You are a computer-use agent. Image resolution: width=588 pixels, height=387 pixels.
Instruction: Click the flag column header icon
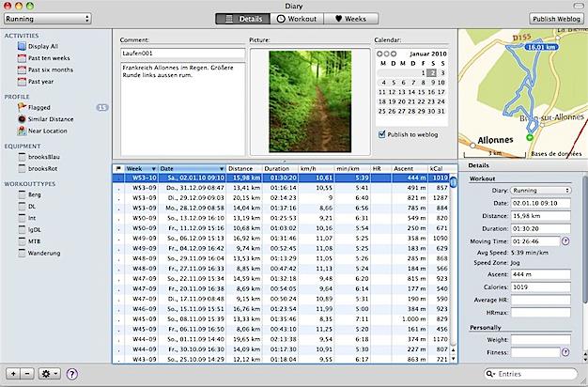point(118,169)
